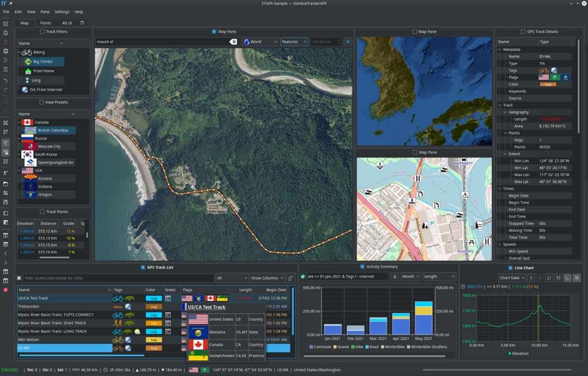Click the notes icon for US/CA Test Track
Viewport: 588px width, 376px height.
tap(168, 299)
